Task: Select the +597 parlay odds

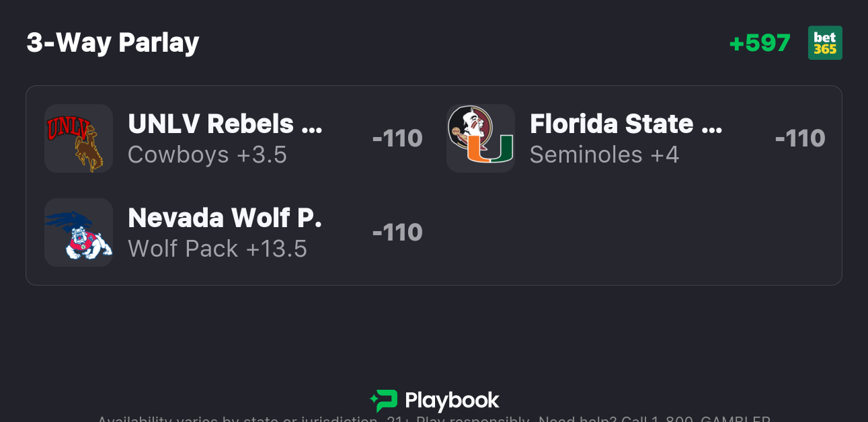Action: click(760, 43)
